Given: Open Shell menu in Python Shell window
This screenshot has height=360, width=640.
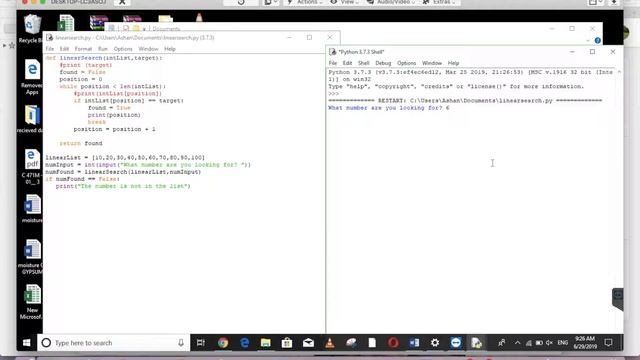Looking at the screenshot, I should 364,63.
